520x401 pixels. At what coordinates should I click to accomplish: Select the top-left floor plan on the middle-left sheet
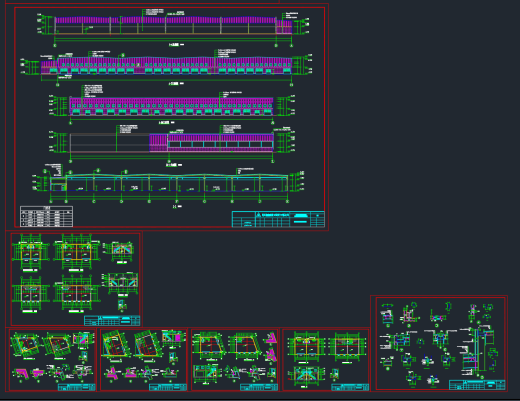pos(30,252)
